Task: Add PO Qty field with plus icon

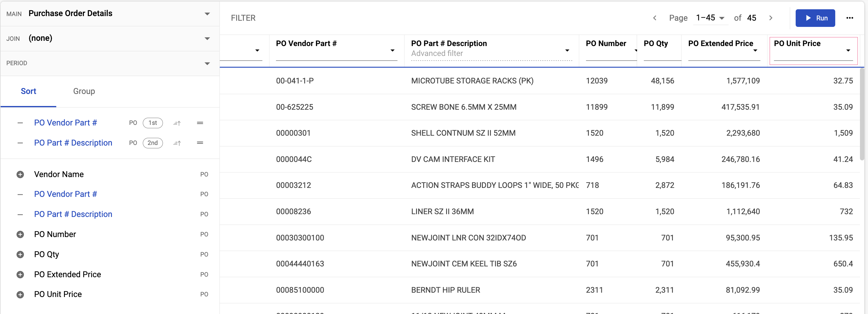Action: tap(20, 254)
